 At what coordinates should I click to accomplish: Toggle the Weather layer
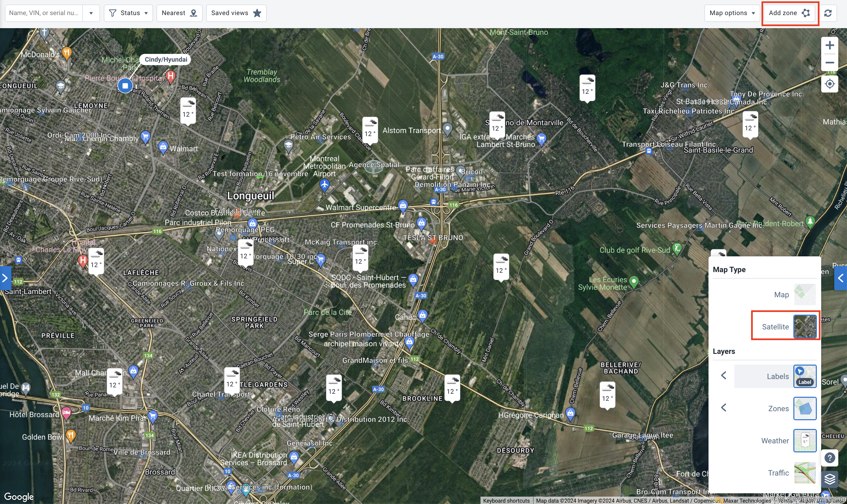(805, 440)
